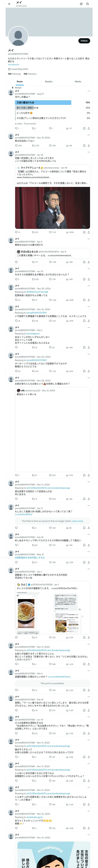
Task: Open the Replies tab
Action: tap(49, 82)
